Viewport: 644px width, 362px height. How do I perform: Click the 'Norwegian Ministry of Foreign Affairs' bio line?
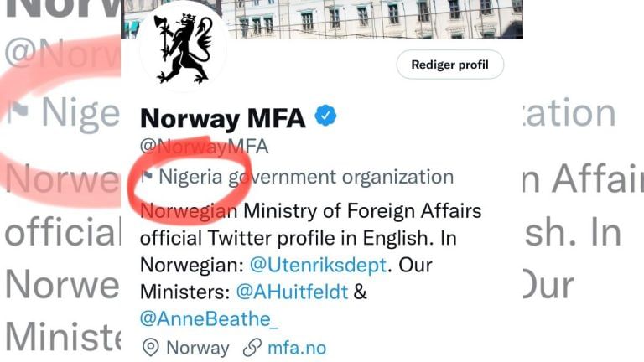310,209
